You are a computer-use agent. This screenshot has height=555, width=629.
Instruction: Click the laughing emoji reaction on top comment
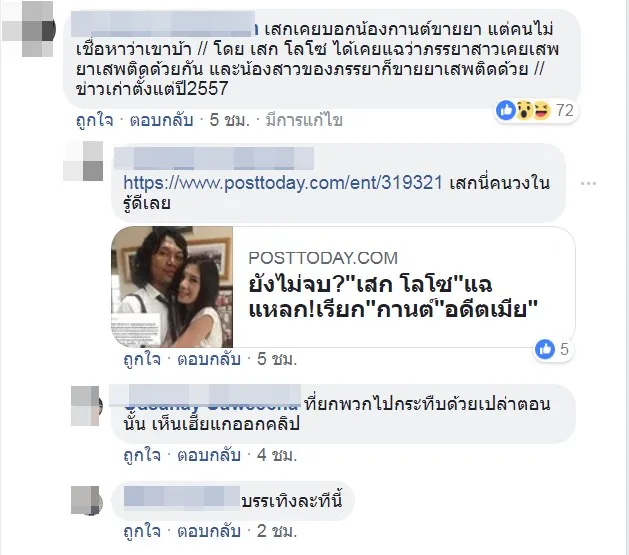pos(542,110)
